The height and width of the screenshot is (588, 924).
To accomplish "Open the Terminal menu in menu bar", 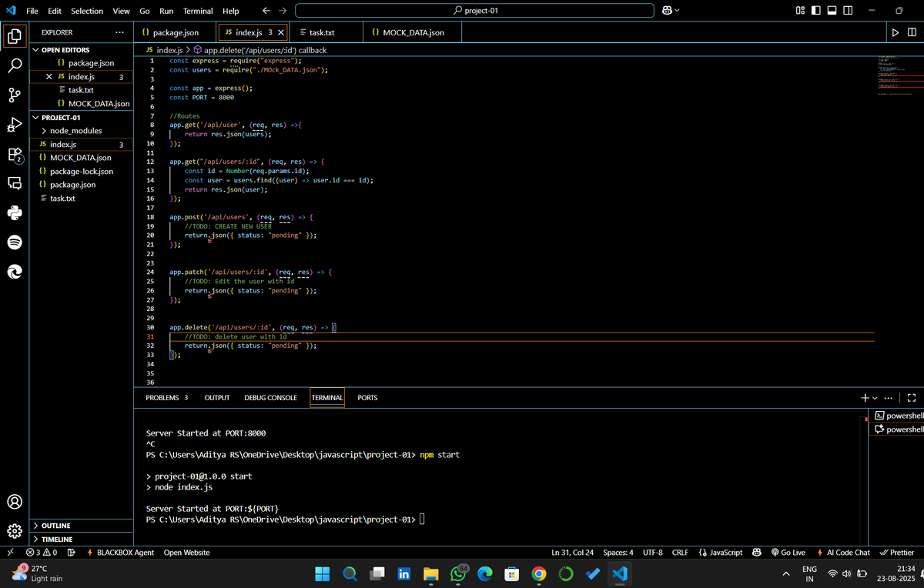I will 198,11.
